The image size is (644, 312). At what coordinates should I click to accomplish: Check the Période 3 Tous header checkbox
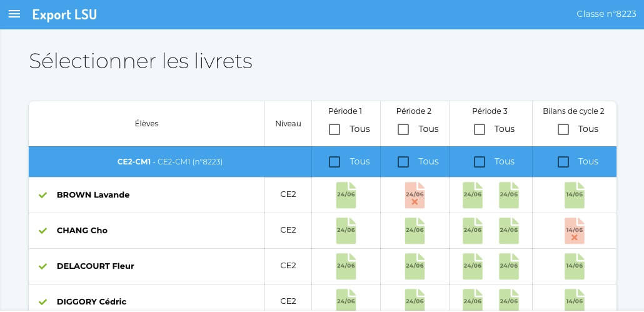click(480, 129)
